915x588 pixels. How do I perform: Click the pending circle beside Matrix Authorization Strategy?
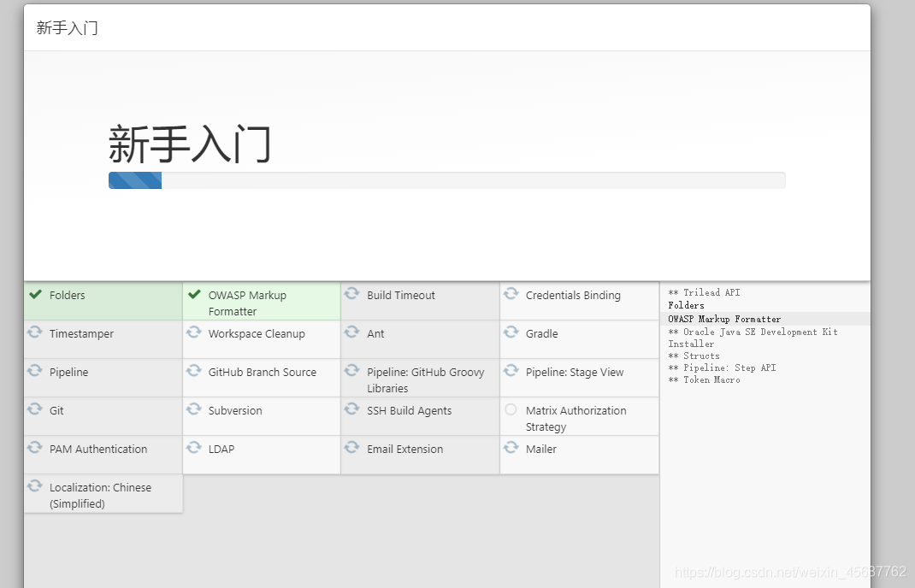pyautogui.click(x=511, y=410)
